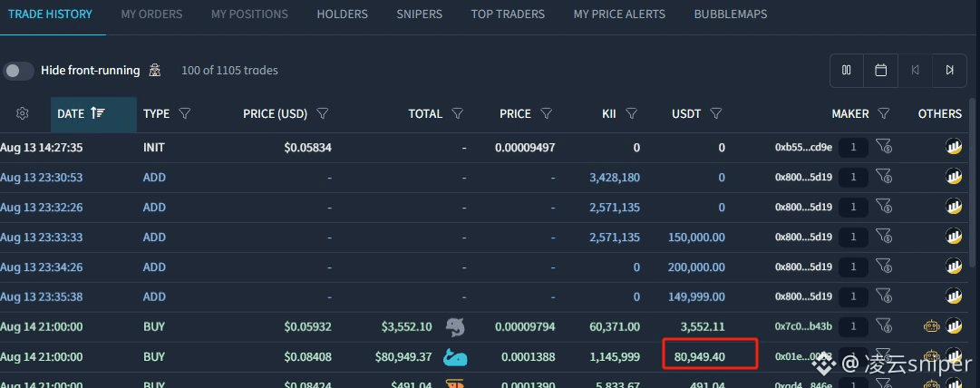Open the MAKER column filter
This screenshot has width=980, height=388.
(883, 113)
